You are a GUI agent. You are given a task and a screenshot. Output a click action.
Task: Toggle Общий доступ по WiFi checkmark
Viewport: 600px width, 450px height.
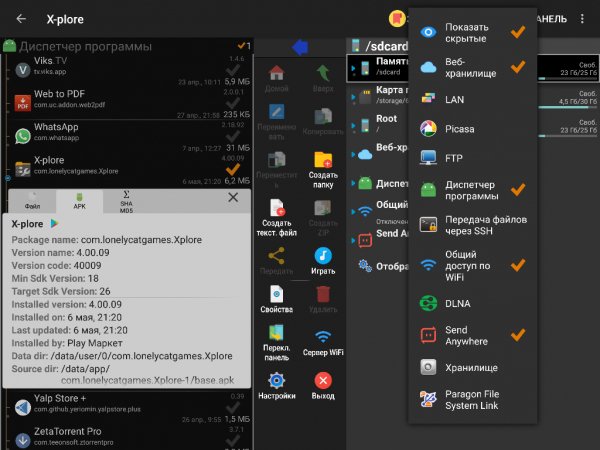coord(518,265)
